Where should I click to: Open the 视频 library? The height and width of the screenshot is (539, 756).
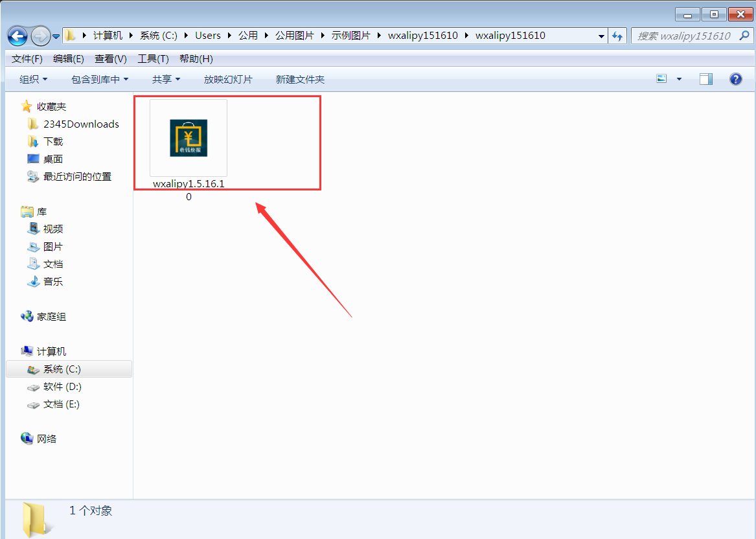pos(53,229)
